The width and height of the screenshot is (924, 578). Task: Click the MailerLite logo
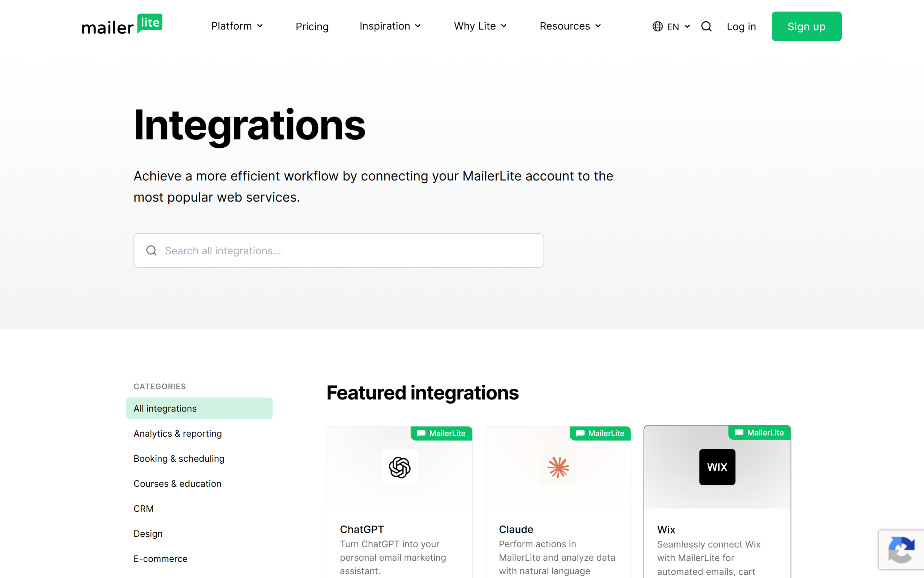pyautogui.click(x=122, y=25)
